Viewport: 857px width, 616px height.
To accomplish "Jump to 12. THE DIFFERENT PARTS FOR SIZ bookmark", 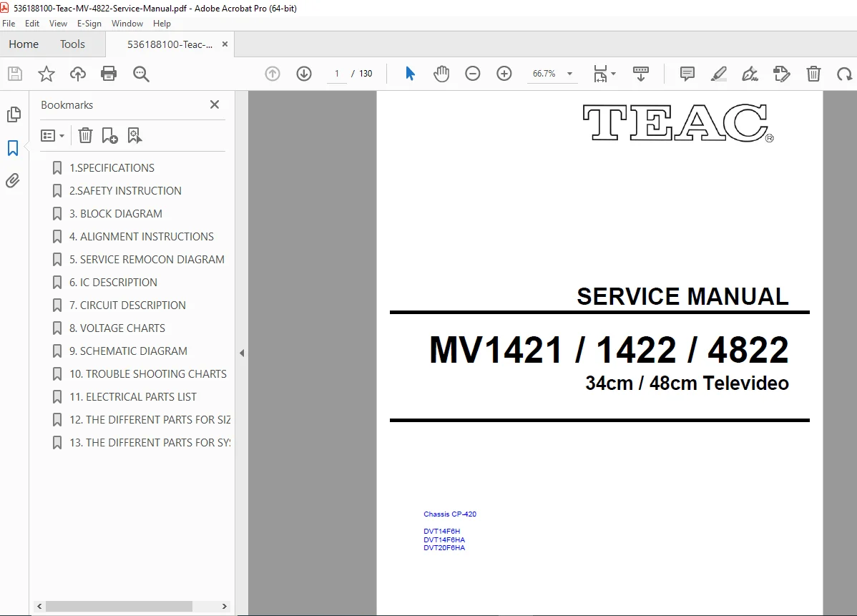I will [x=150, y=420].
